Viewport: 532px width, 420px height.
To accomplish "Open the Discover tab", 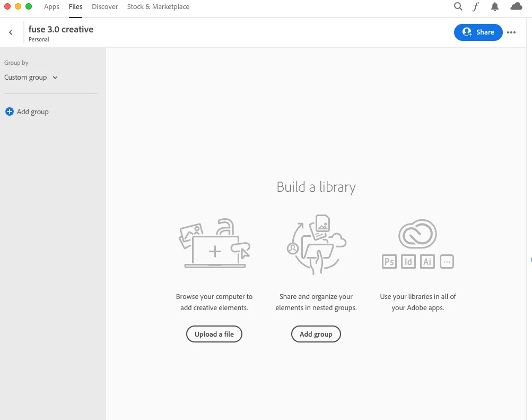I will [x=105, y=7].
